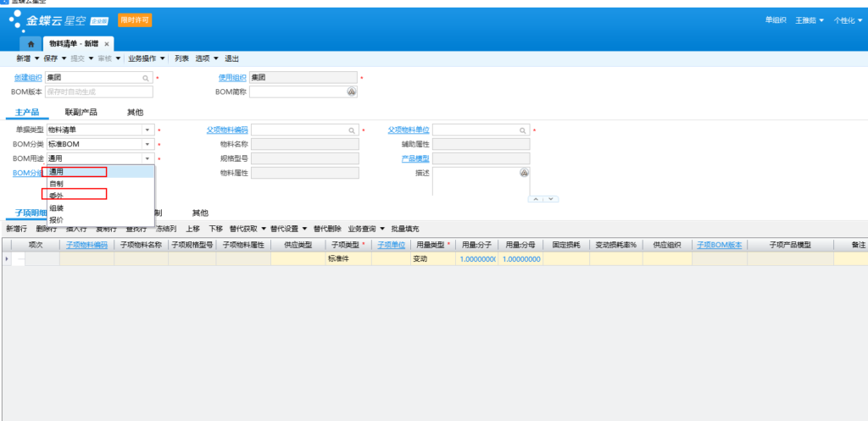The image size is (868, 421).
Task: Open the 产品模型 link label
Action: (415, 158)
